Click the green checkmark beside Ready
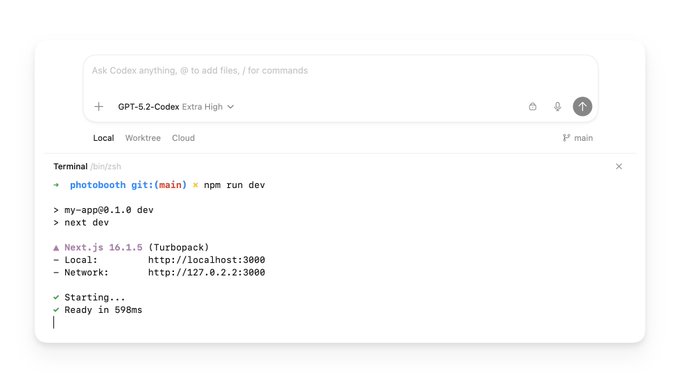Screen dimensions: 680x383 click(x=56, y=310)
